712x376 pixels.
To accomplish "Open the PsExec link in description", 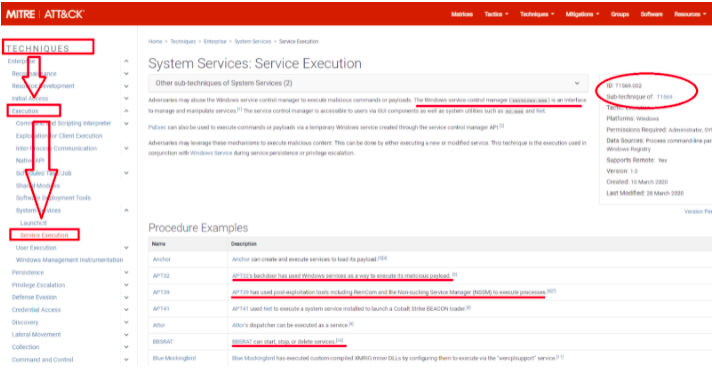I will click(157, 128).
